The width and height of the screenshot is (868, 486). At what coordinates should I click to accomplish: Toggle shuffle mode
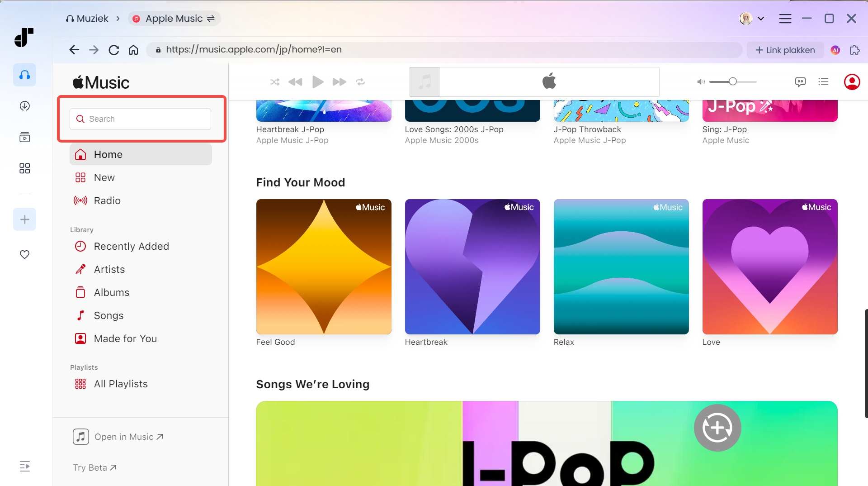[x=275, y=82]
